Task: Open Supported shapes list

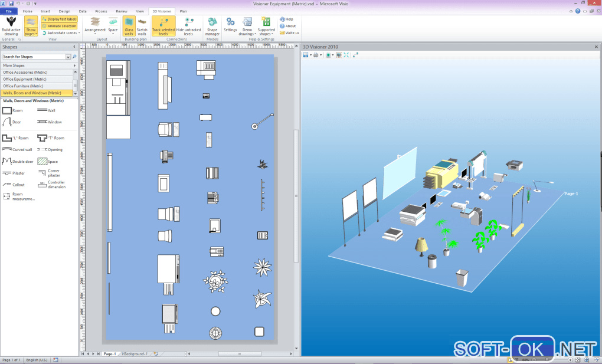Action: click(266, 26)
